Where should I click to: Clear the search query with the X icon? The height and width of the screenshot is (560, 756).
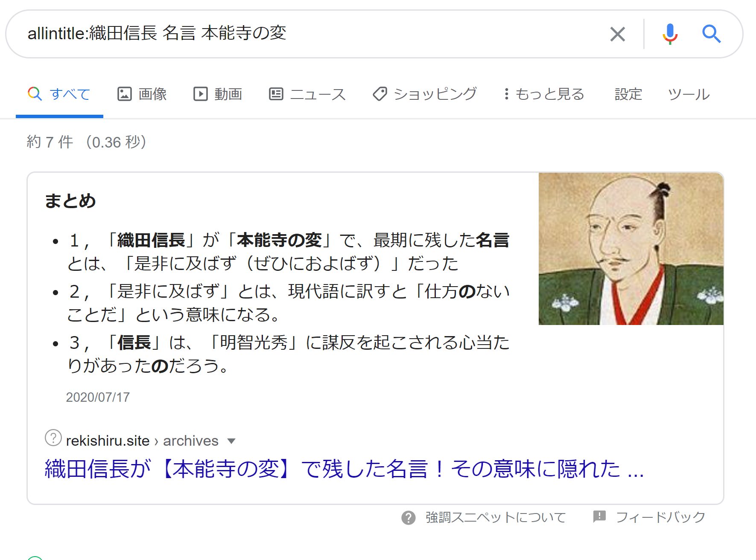(617, 34)
